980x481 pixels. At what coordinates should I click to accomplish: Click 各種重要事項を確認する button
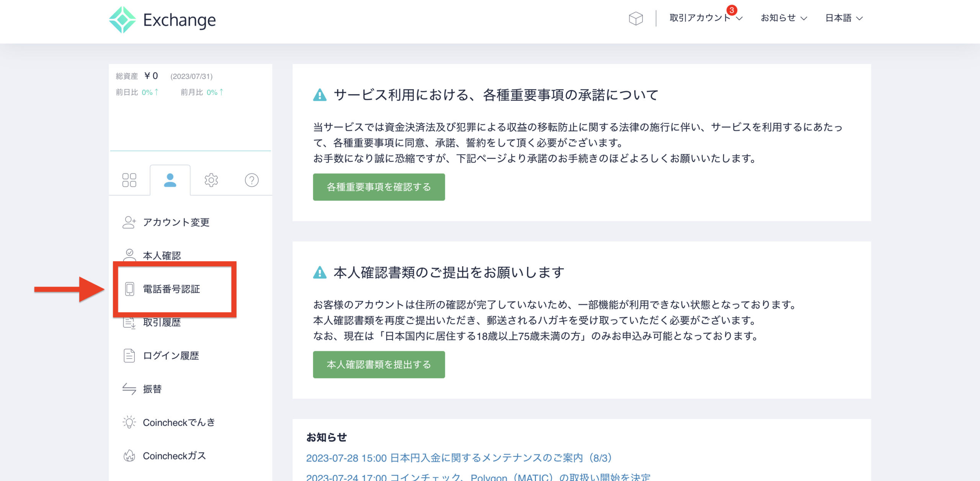(x=379, y=187)
